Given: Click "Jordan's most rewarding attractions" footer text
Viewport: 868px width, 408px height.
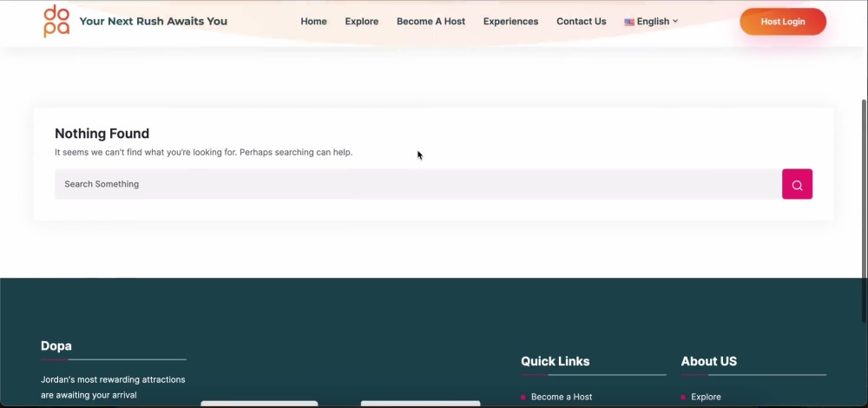Looking at the screenshot, I should pos(113,379).
